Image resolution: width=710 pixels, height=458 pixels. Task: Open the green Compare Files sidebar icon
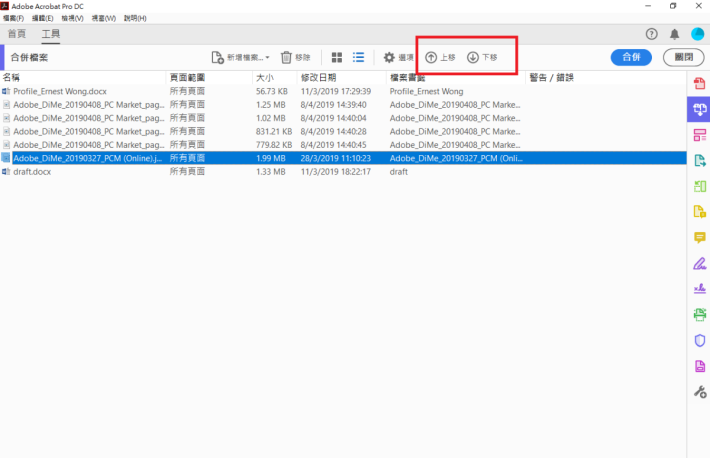[x=700, y=186]
